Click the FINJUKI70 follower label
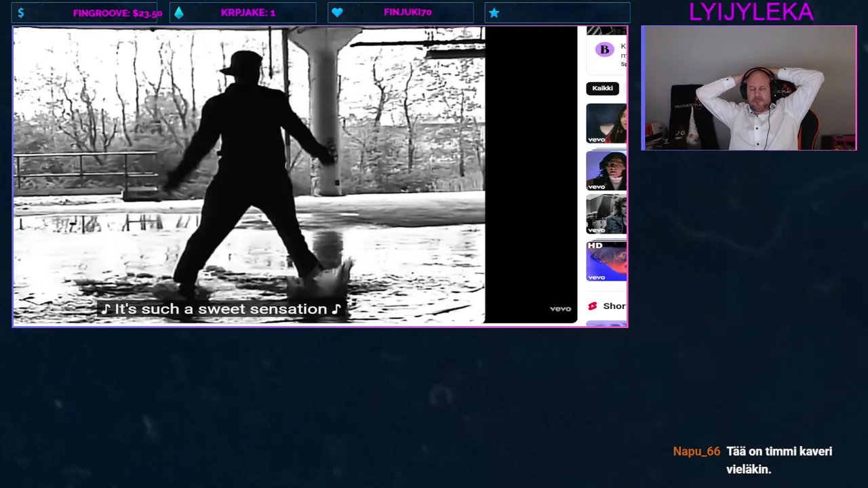This screenshot has width=868, height=488. 408,13
